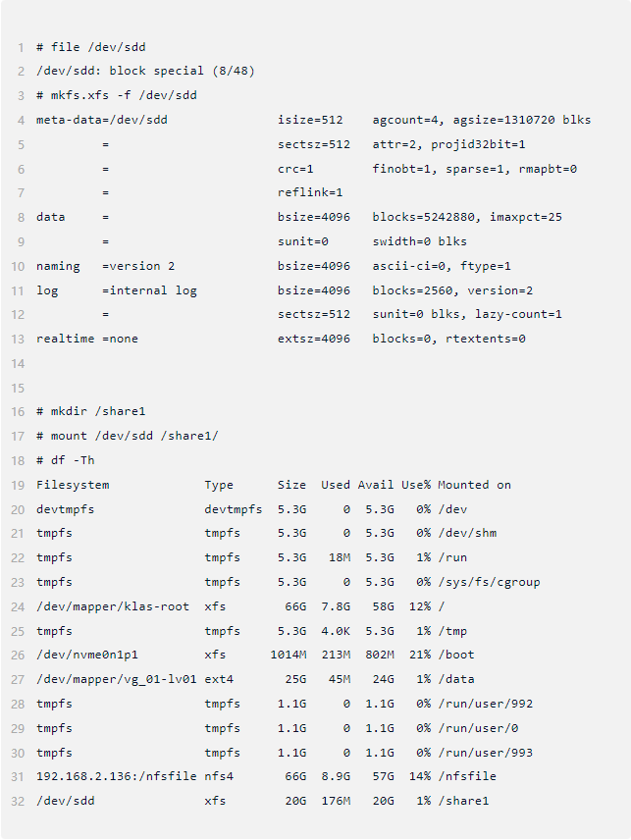Click the '/share1' mount point on last line
Viewport: 631px width, 840px height.
click(464, 801)
